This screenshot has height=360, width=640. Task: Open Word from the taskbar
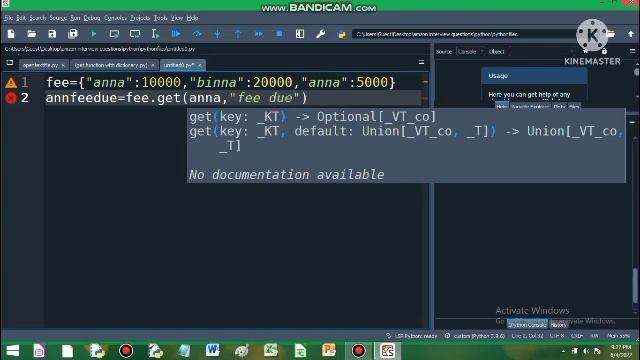coord(213,351)
